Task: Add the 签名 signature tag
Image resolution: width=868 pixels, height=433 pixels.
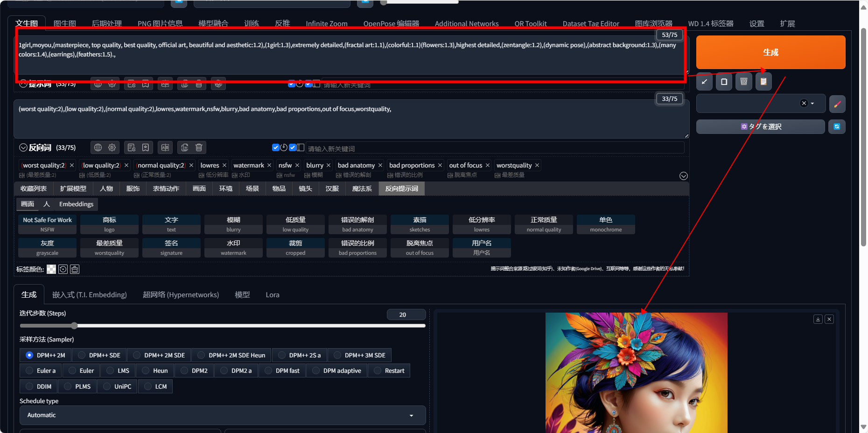Action: [x=171, y=248]
